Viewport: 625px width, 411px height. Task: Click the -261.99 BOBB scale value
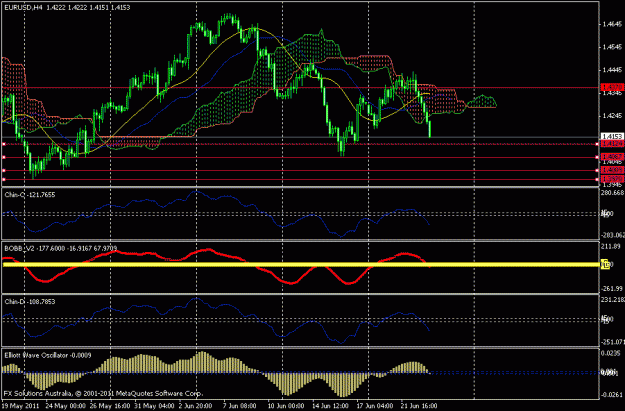612,289
